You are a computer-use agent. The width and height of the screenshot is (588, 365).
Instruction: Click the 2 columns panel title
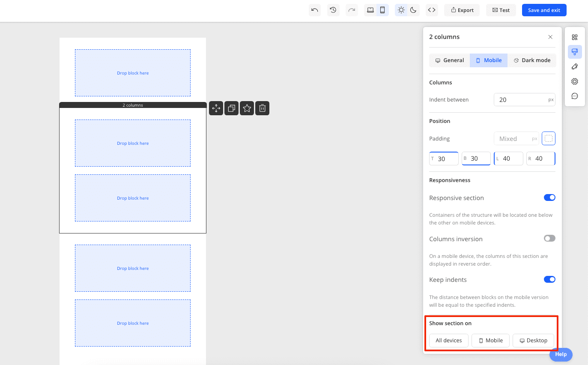point(444,37)
